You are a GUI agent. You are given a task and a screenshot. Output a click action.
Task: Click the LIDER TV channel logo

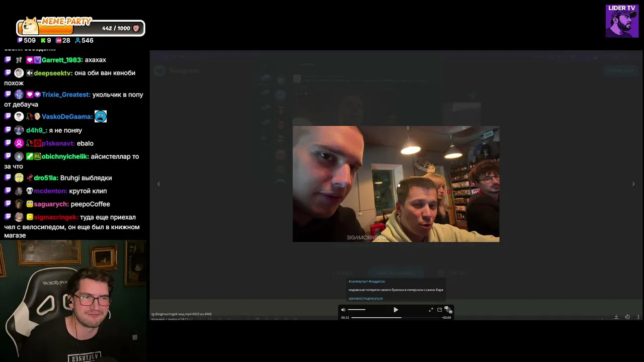click(x=622, y=21)
